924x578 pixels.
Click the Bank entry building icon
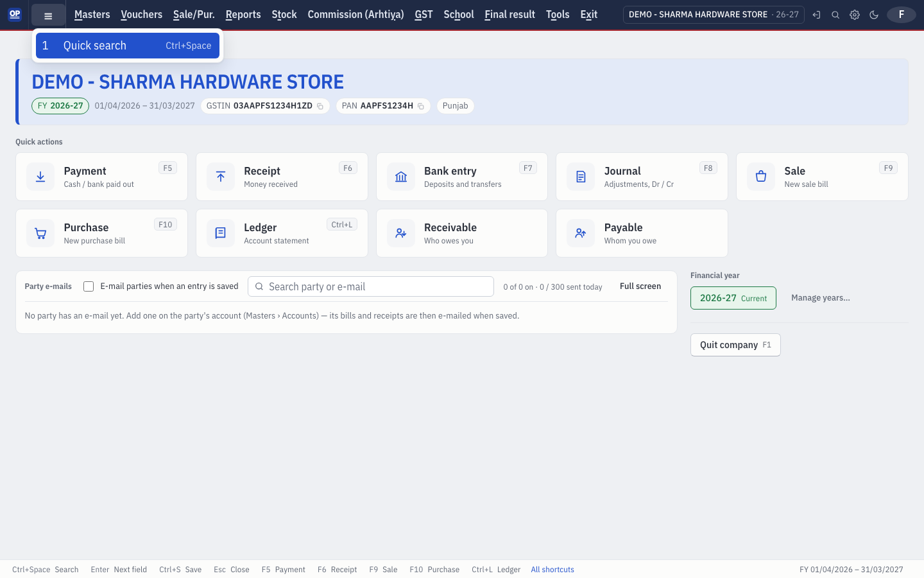(x=401, y=177)
